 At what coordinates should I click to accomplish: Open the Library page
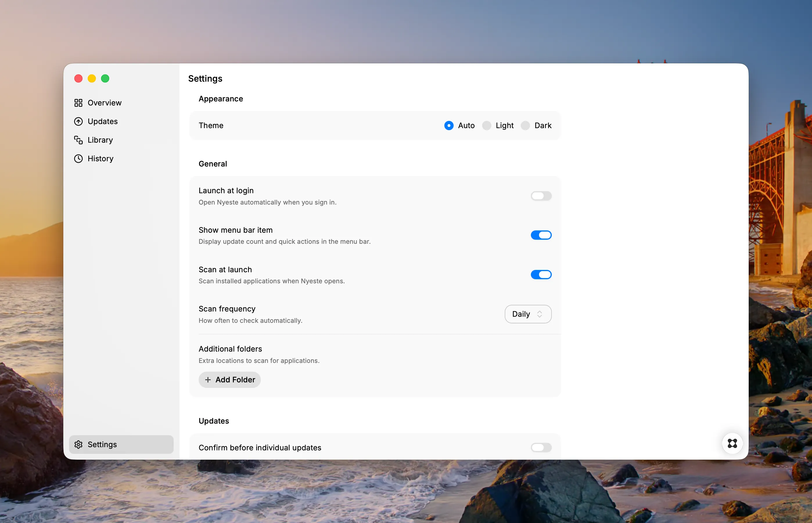[x=121, y=140]
